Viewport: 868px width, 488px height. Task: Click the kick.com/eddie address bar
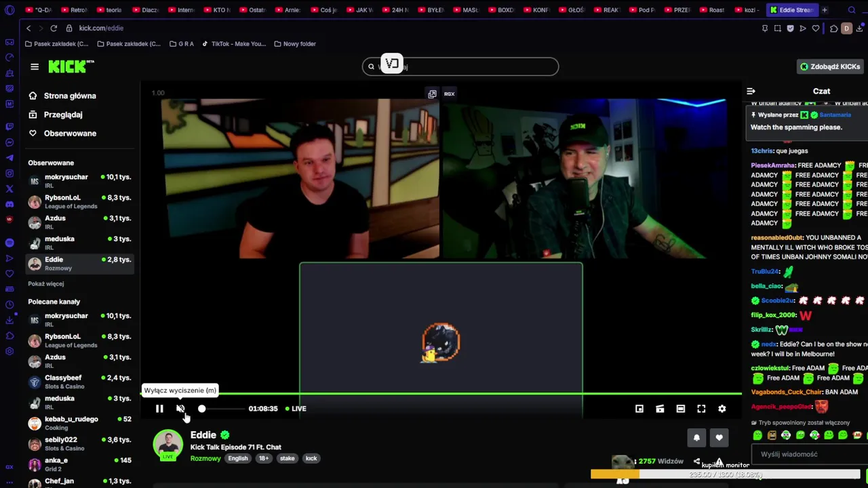point(101,28)
